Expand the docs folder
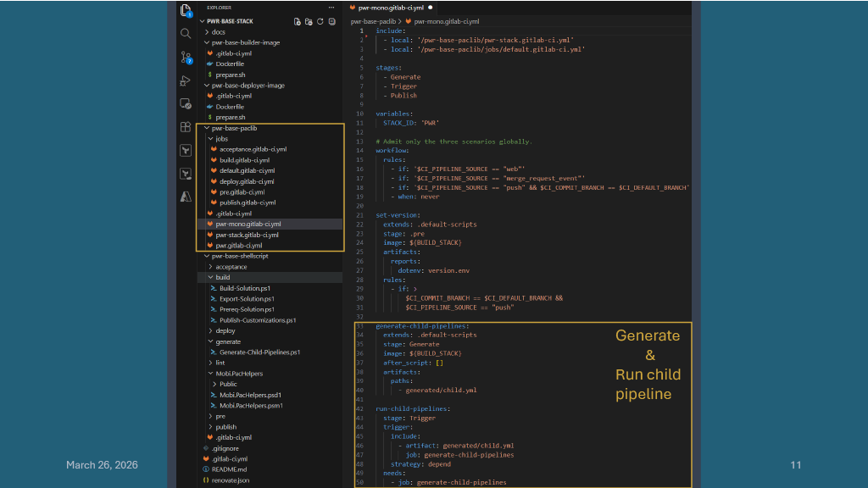This screenshot has height=488, width=868. pos(218,31)
